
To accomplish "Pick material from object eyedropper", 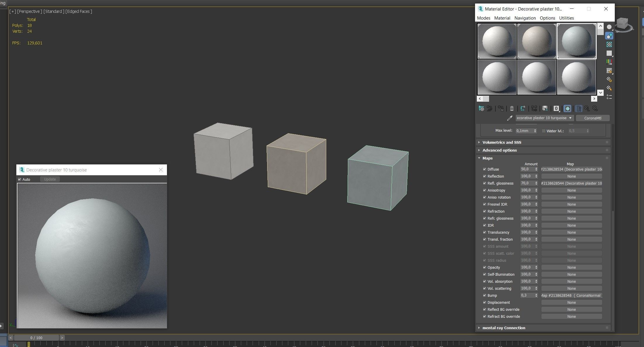I will (x=510, y=118).
